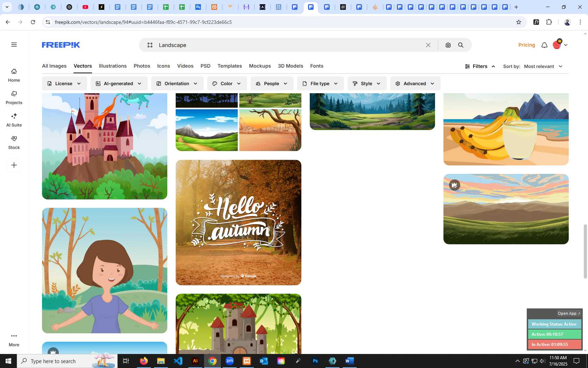The width and height of the screenshot is (588, 368).
Task: Open Stock in the sidebar
Action: click(x=14, y=143)
